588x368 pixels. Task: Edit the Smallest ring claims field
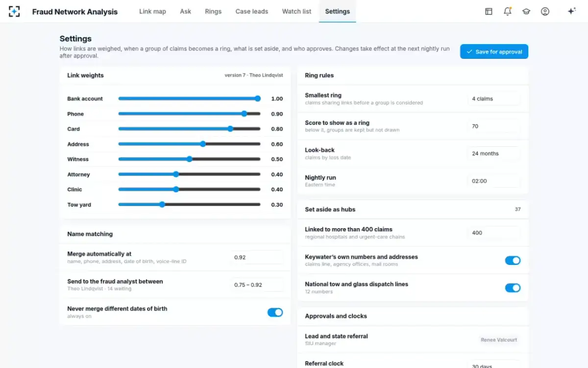pyautogui.click(x=493, y=99)
